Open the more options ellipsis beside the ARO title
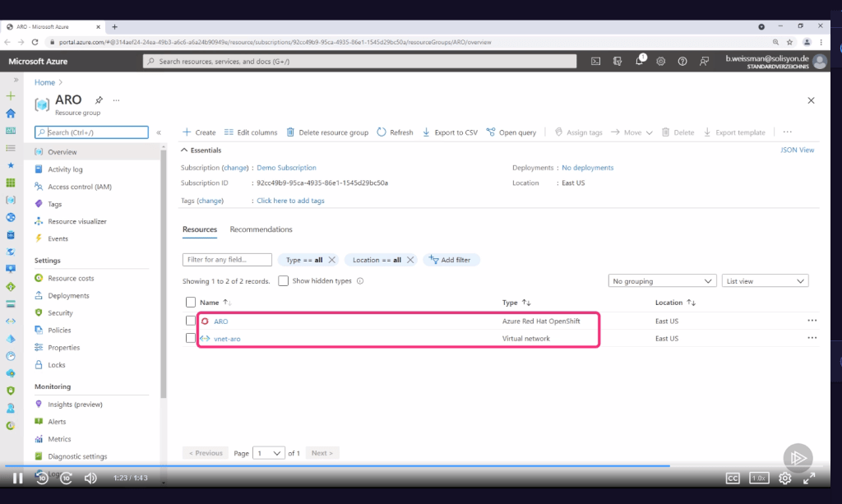The image size is (842, 504). [x=116, y=100]
